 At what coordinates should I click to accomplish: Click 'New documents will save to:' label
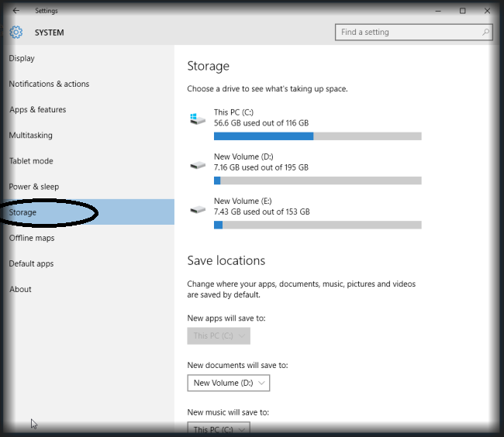click(237, 366)
